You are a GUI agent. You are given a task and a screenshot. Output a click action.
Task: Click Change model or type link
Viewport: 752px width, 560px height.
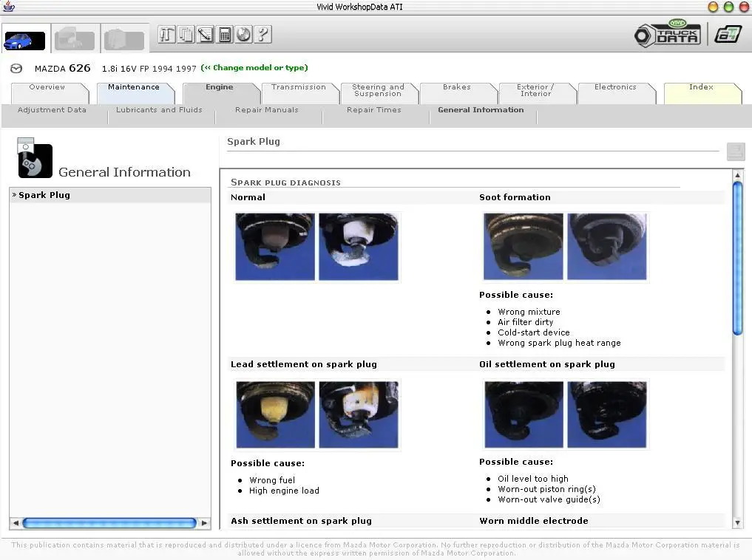coord(254,67)
